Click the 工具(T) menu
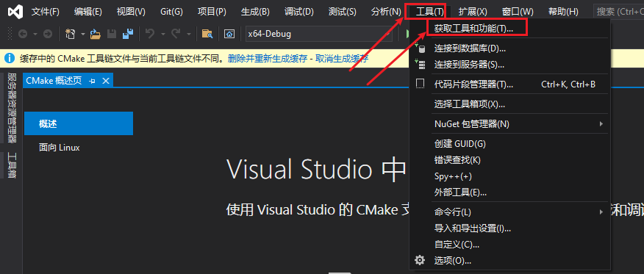This screenshot has height=274, width=644. (x=429, y=12)
